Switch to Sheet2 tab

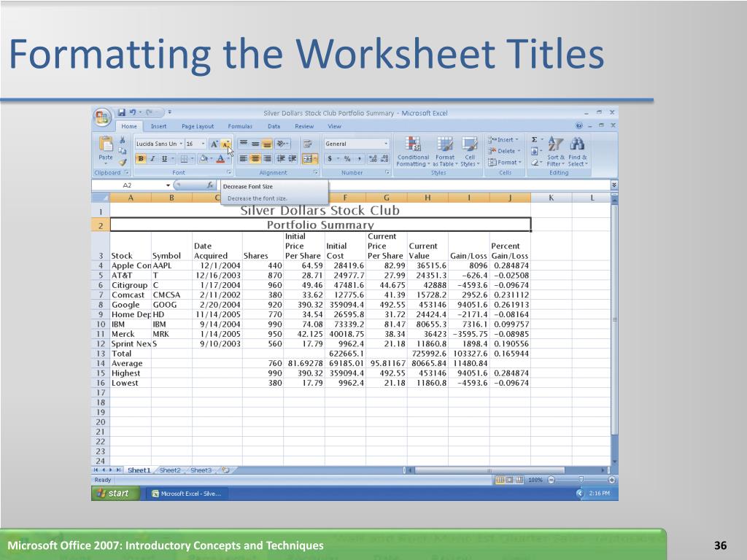170,470
